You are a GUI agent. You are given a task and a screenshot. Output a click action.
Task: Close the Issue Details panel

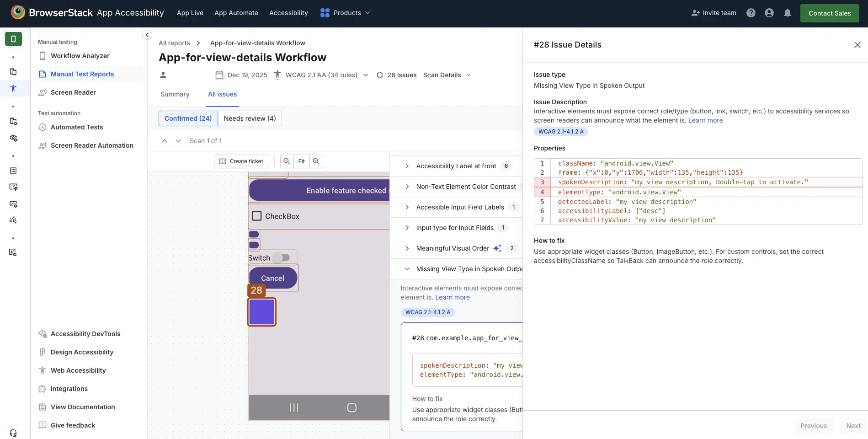[x=857, y=45]
